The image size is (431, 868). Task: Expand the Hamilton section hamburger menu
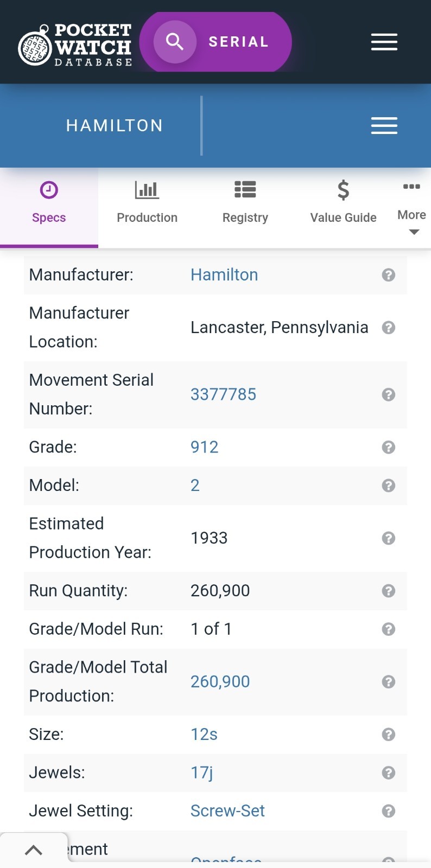point(384,125)
